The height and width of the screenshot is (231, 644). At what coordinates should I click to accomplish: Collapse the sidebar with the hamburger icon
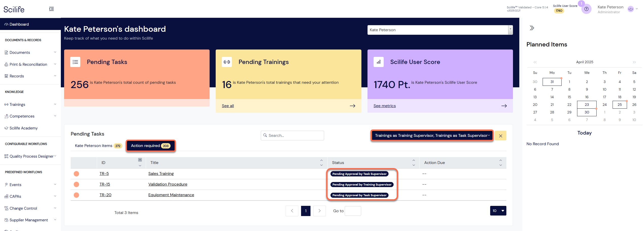point(51,9)
